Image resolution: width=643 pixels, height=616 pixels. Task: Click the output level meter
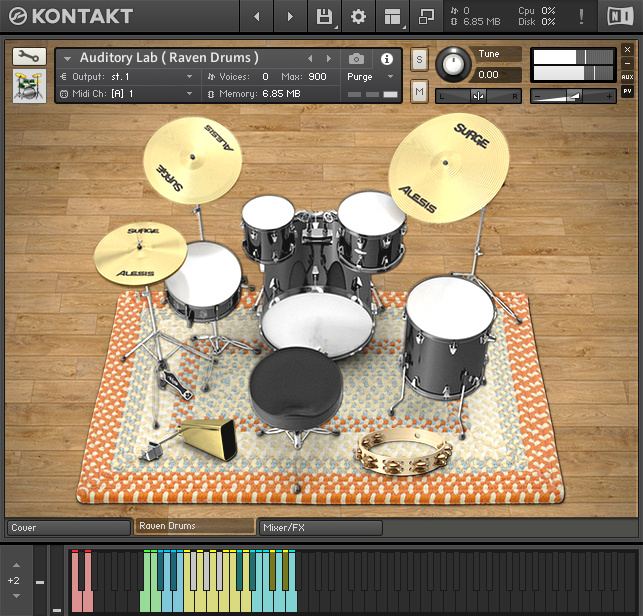(x=573, y=65)
